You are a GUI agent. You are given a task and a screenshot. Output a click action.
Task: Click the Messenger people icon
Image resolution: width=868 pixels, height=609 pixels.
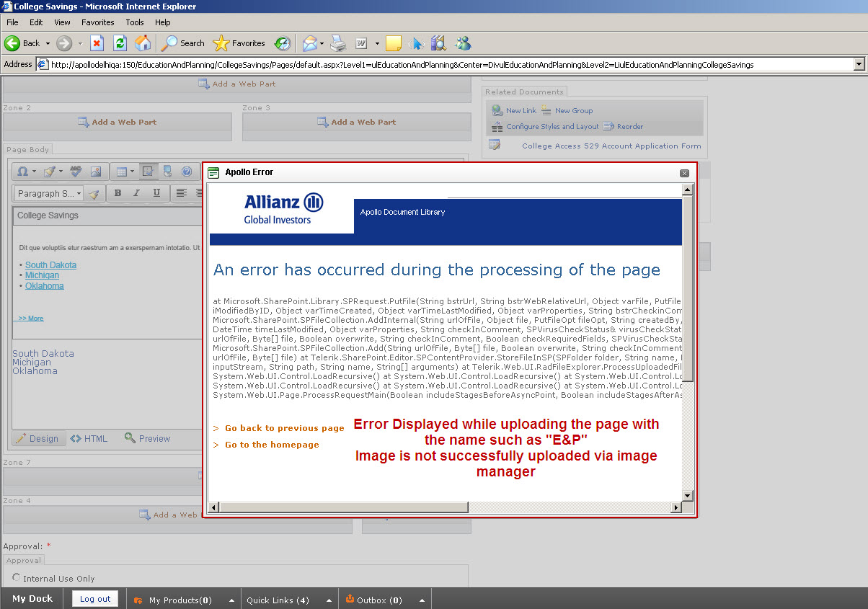463,43
